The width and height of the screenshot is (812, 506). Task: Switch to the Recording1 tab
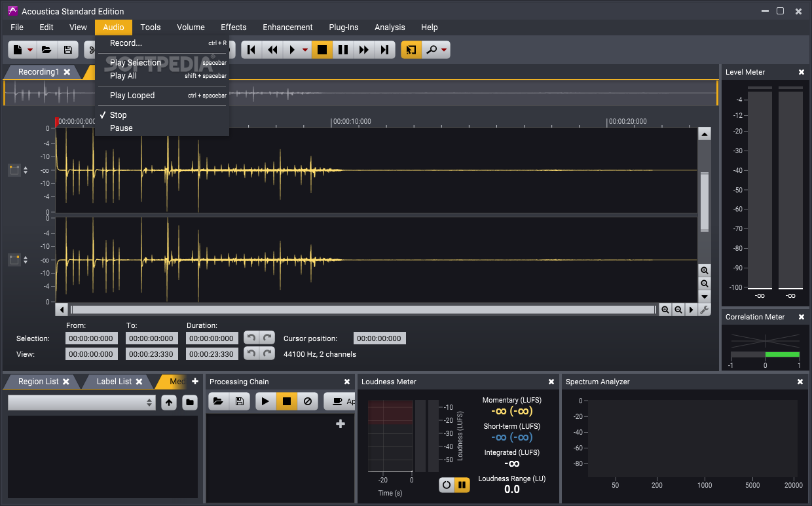tap(39, 72)
